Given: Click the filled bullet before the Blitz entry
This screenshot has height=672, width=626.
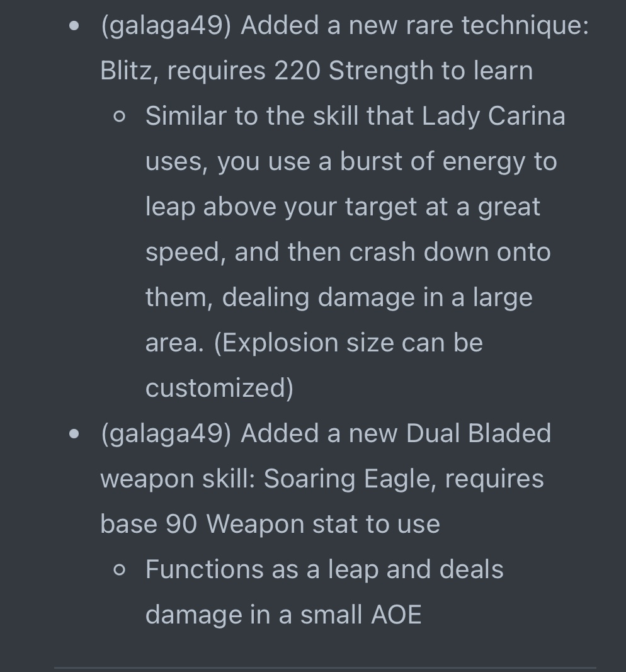Looking at the screenshot, I should (x=74, y=26).
